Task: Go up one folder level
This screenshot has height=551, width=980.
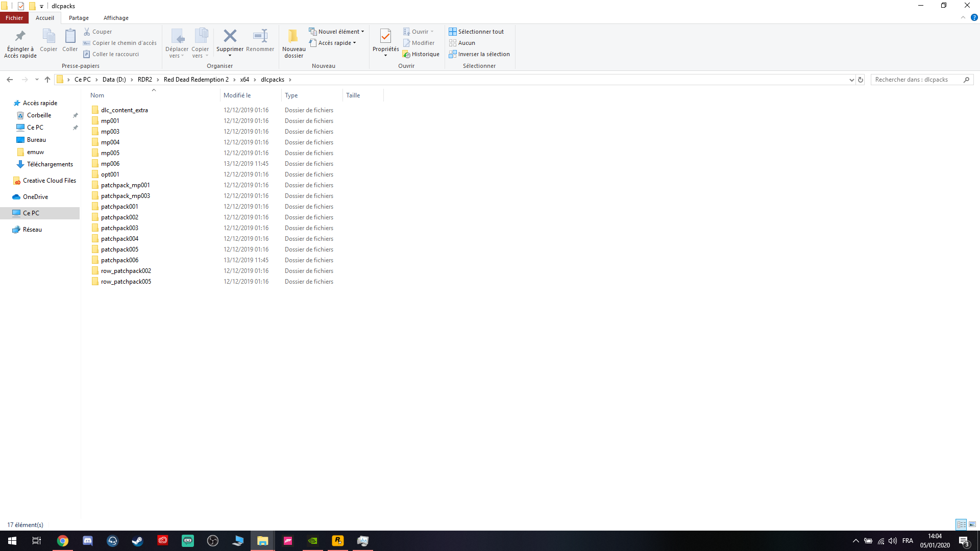Action: 47,80
